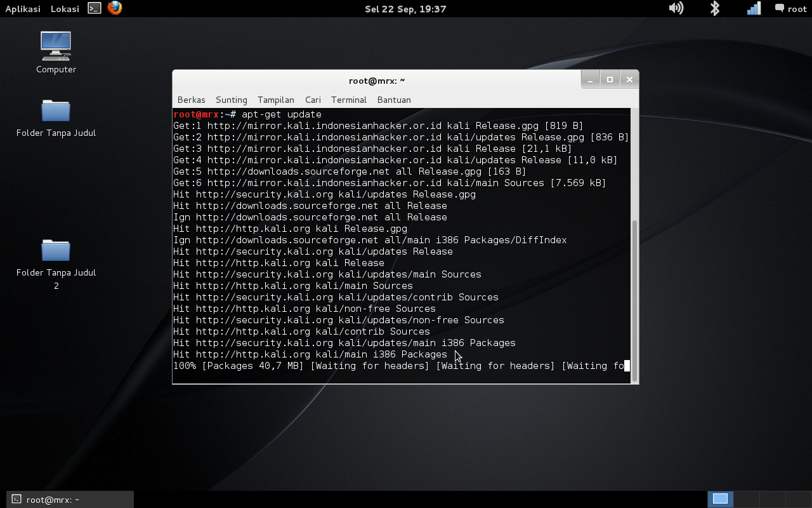
Task: Click the Bluetooth indicator icon
Action: point(715,8)
